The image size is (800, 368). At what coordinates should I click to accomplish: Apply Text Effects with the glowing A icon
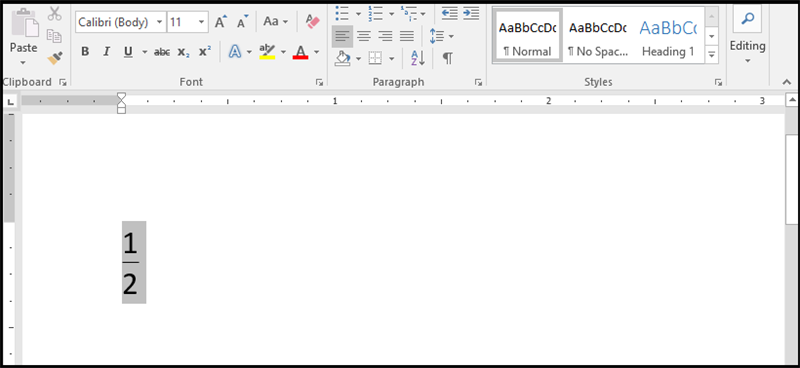(235, 52)
